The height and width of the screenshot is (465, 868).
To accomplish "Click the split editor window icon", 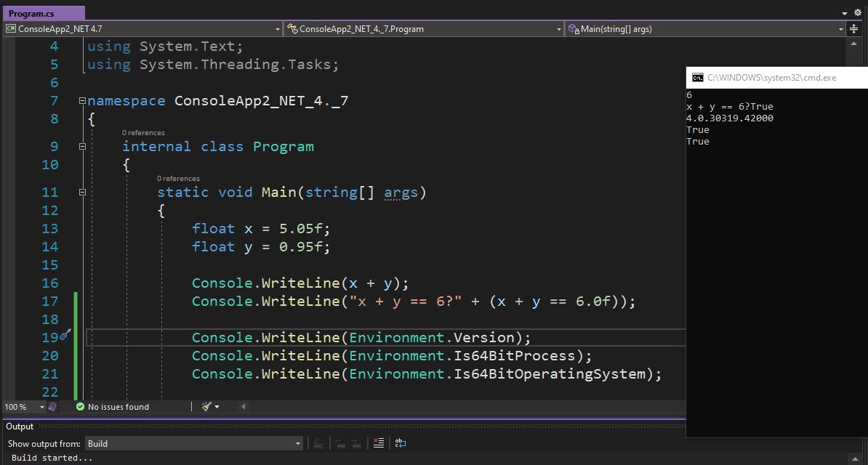I will [855, 29].
